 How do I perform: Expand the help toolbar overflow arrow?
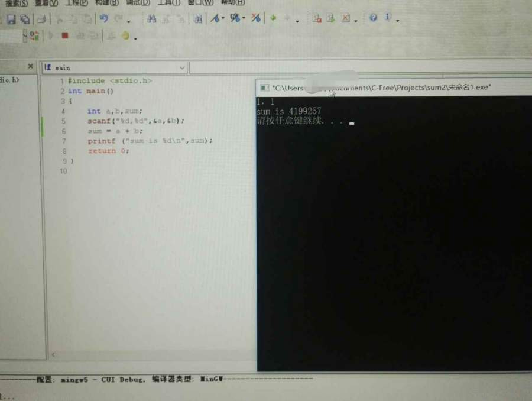tap(397, 20)
